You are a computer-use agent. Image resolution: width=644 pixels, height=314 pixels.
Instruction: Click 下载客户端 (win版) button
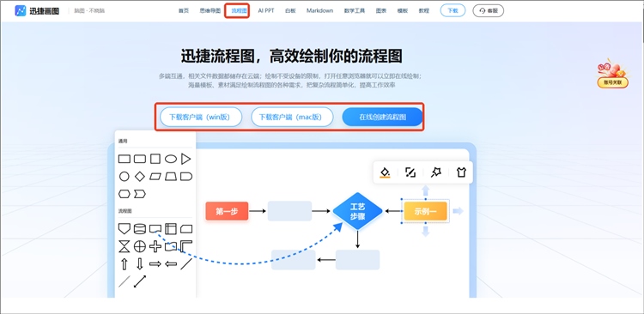200,117
